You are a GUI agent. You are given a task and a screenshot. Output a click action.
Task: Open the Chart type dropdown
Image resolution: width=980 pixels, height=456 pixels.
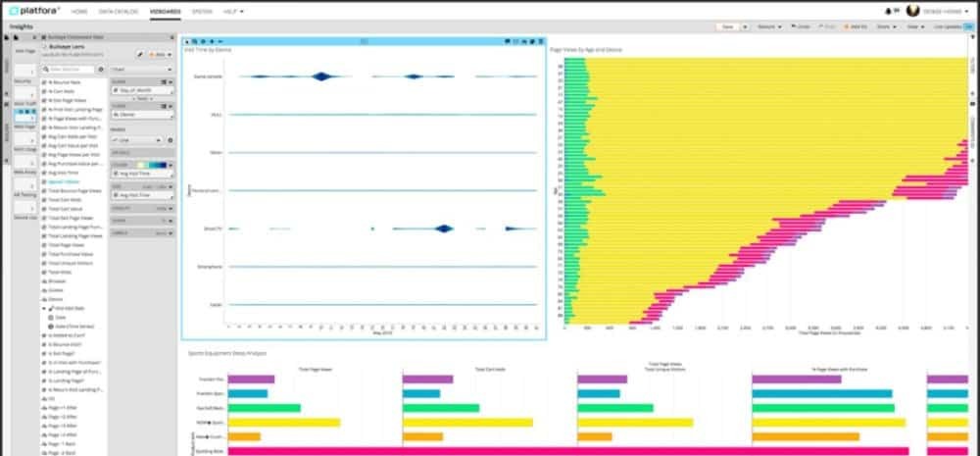[142, 70]
